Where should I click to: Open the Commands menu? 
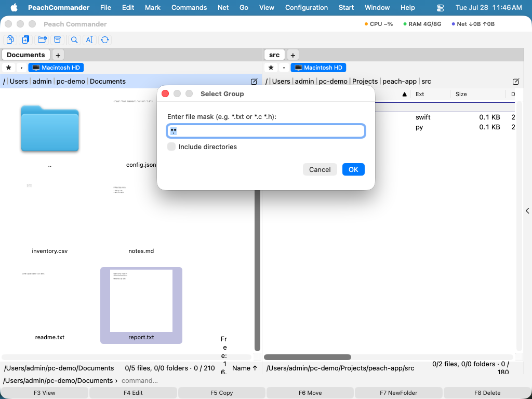(189, 7)
